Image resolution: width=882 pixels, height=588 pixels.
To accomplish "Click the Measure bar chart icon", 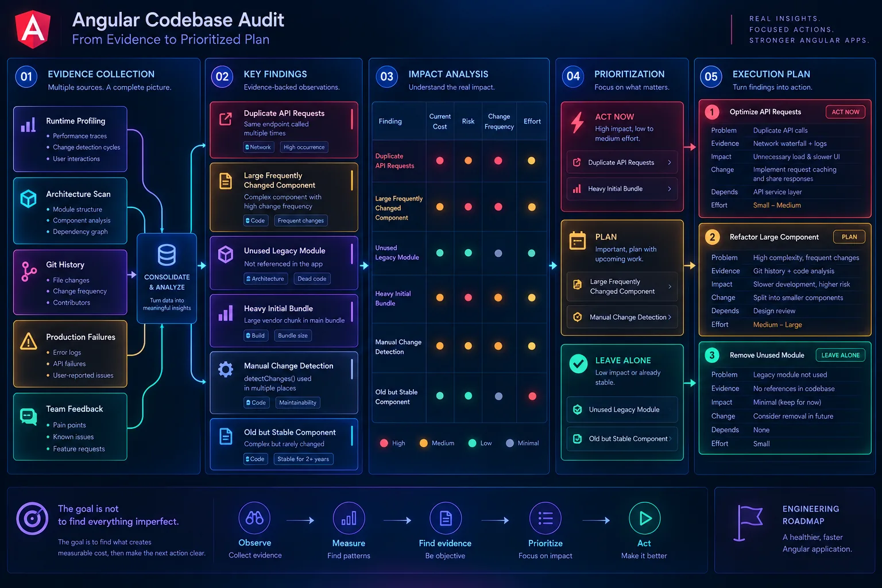I will click(349, 519).
